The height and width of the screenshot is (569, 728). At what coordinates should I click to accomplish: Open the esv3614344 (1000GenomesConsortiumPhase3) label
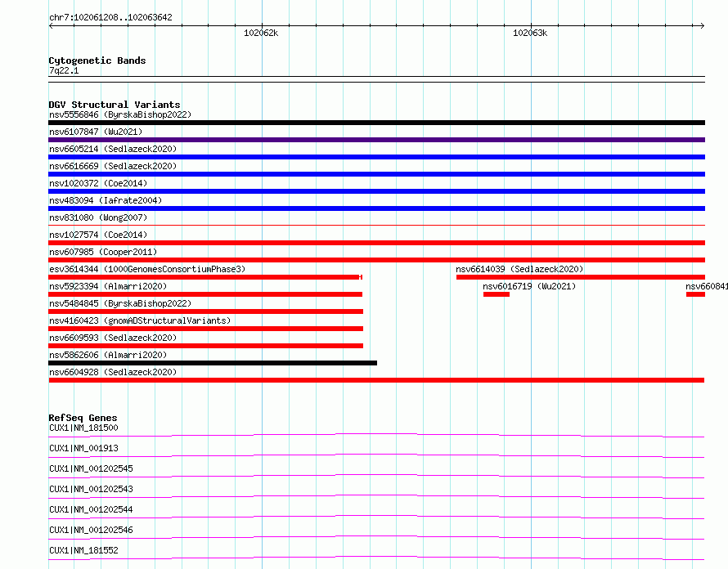[x=147, y=269]
